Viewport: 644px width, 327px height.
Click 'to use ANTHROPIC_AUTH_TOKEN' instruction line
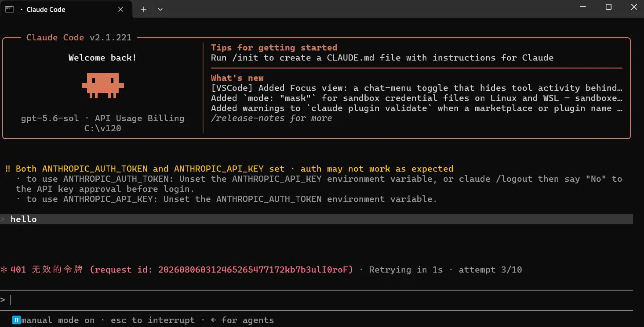tap(319, 184)
